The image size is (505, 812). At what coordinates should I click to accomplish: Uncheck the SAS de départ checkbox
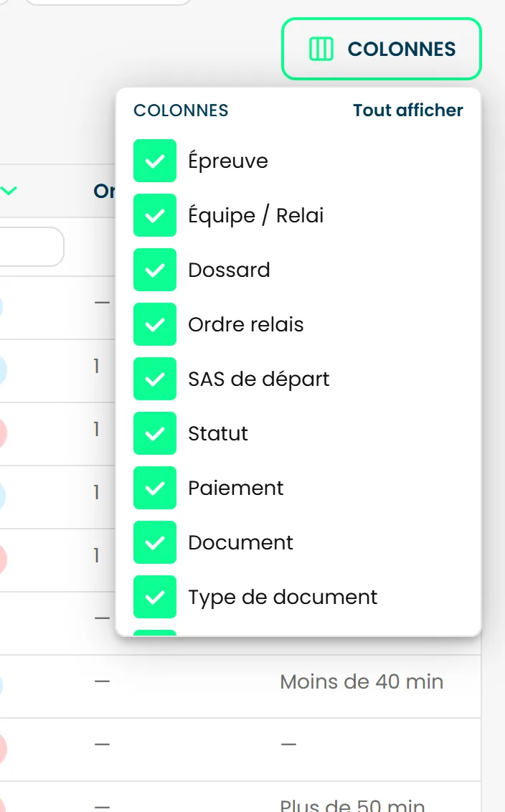155,379
